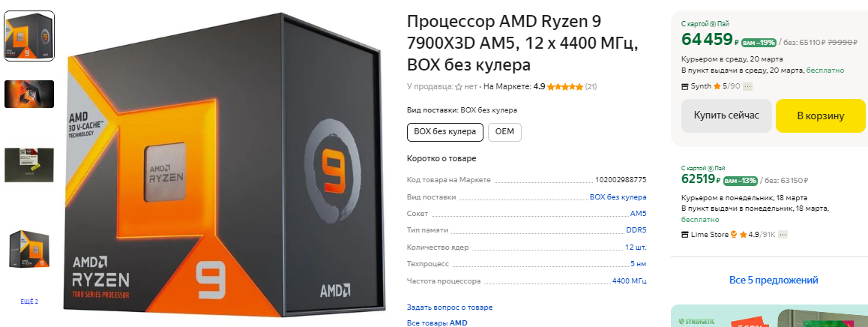
Task: Expand more photos via 'ЕЩЕ 2'
Action: [x=29, y=301]
